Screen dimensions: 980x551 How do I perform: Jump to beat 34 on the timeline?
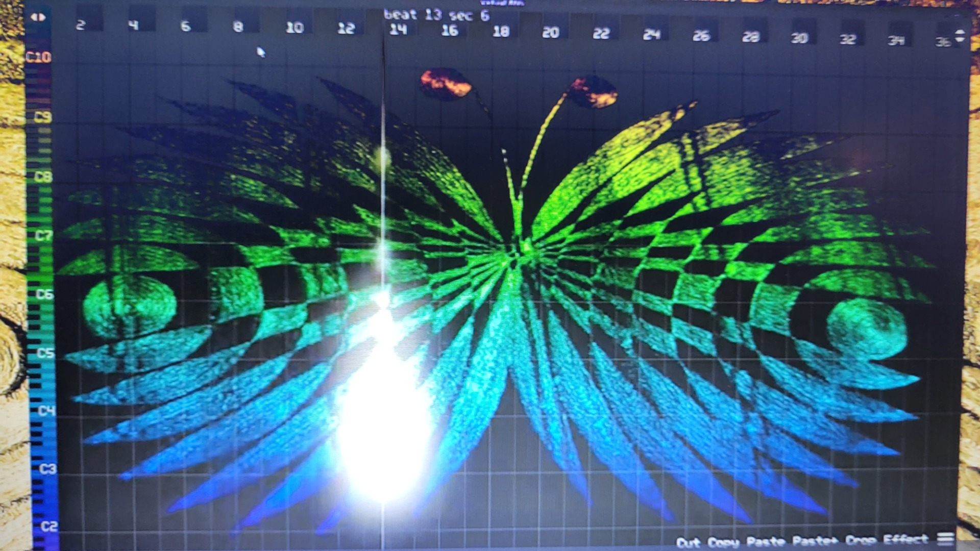click(897, 40)
